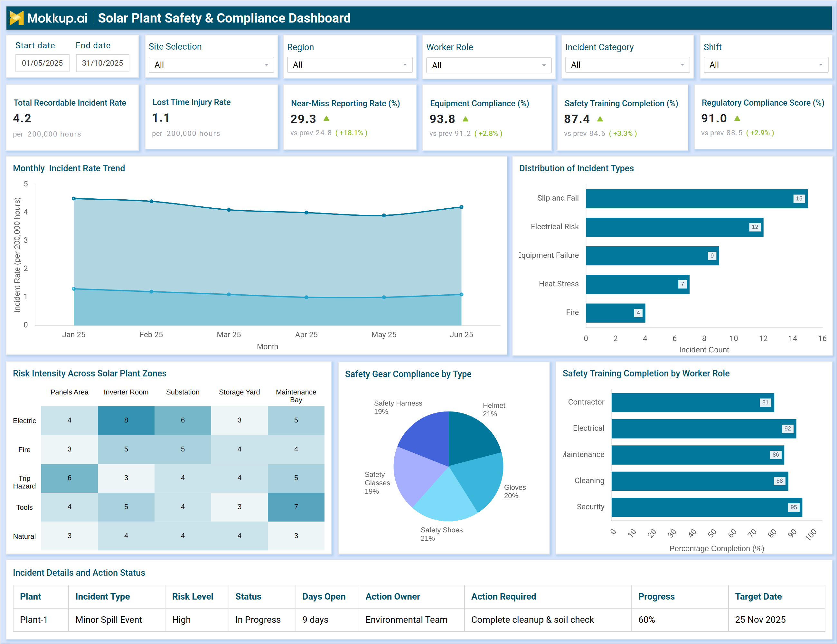
Task: Select the Equipment Failure bar
Action: coord(652,256)
